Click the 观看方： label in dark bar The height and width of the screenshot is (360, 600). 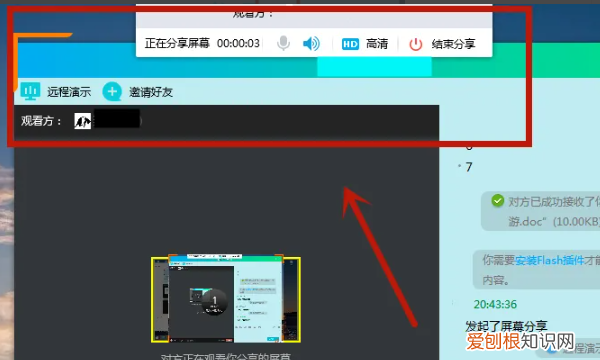(x=41, y=121)
